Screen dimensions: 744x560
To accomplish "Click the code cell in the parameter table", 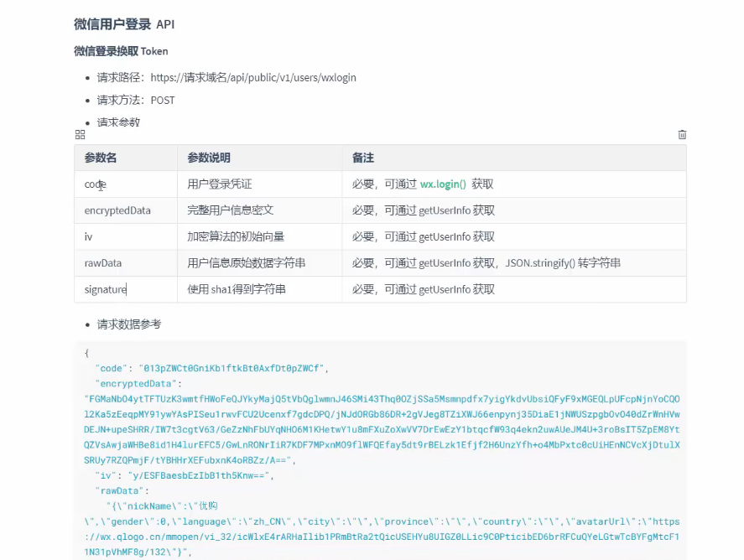I will point(126,184).
